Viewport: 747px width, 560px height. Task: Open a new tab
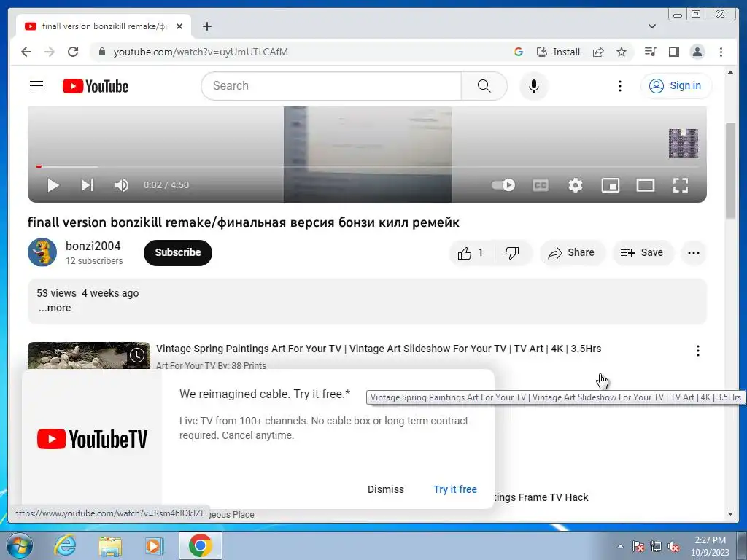[206, 26]
